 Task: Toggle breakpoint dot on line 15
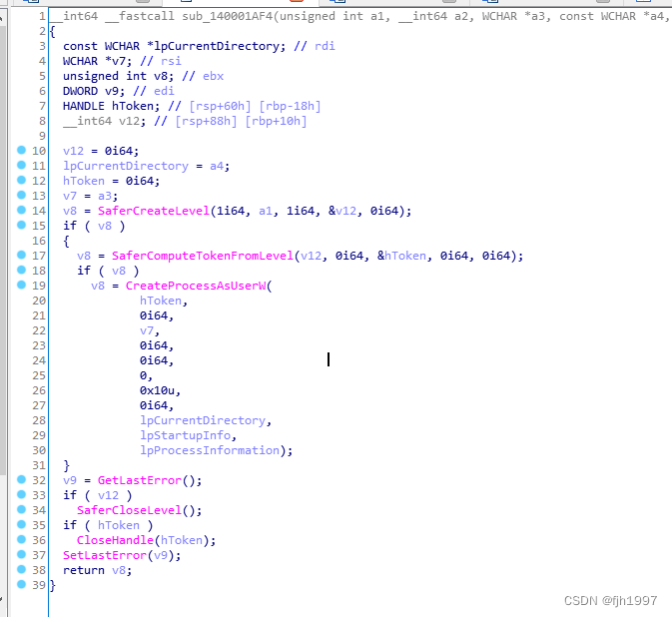click(x=21, y=225)
